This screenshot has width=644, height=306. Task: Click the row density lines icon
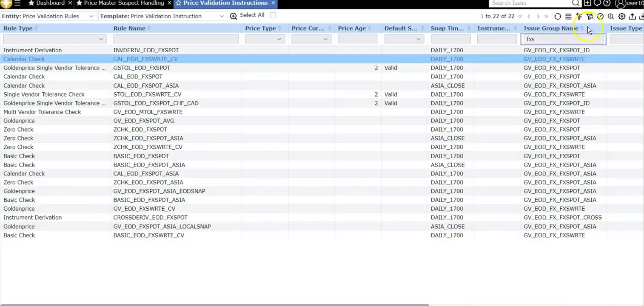coord(568,17)
